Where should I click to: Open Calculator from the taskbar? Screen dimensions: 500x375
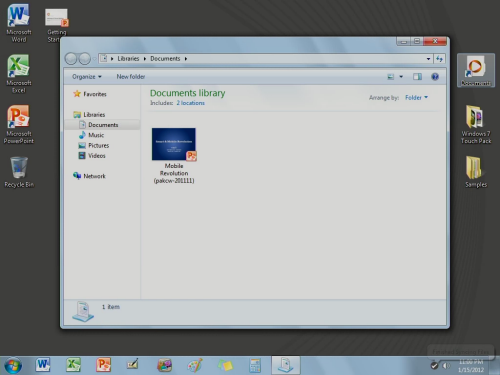click(x=255, y=365)
